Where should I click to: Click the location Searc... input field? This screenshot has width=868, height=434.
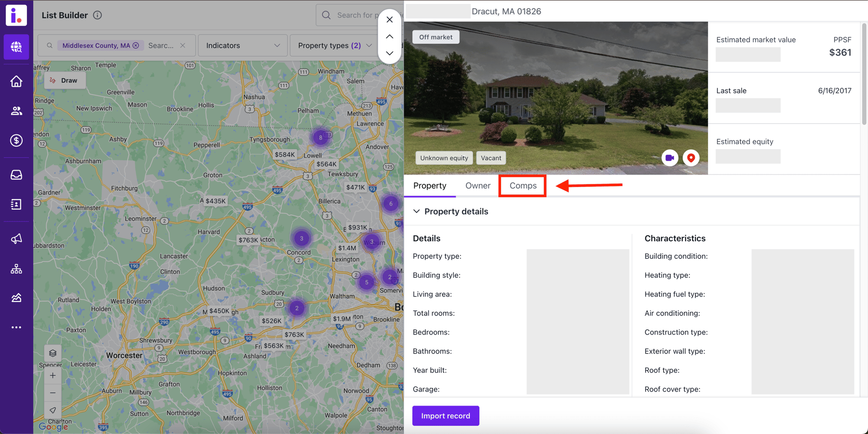click(x=161, y=45)
